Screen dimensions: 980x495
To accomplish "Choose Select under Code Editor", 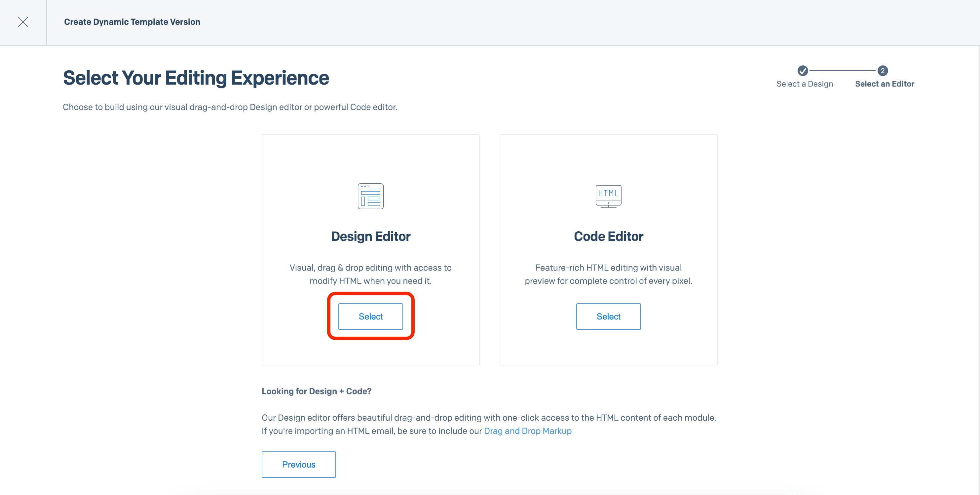I will coord(608,317).
